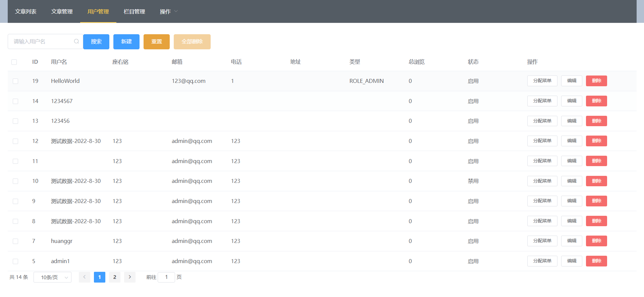The image size is (644, 297).
Task: Delete user admin1 with 删除 button
Action: coord(596,261)
